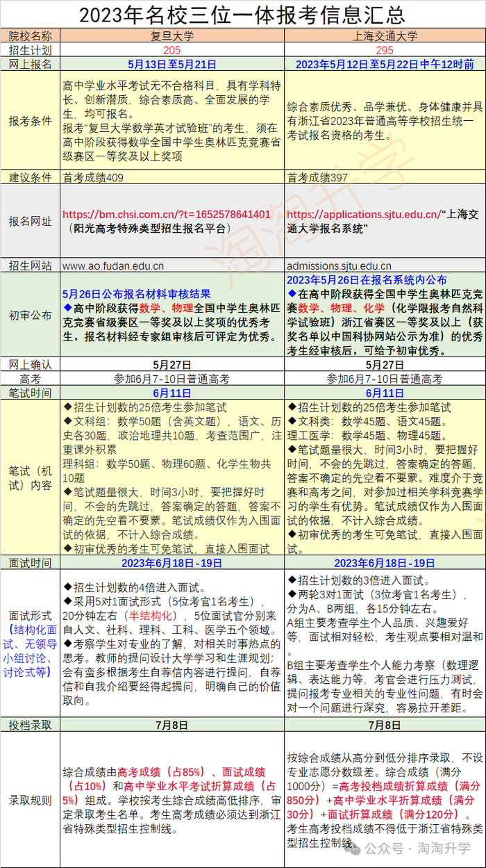Select 5月27日 in the 上海交通大学 column

[384, 365]
